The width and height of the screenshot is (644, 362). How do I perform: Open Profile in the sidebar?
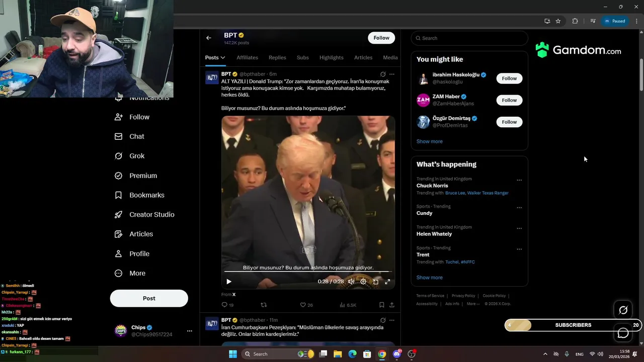(x=132, y=254)
